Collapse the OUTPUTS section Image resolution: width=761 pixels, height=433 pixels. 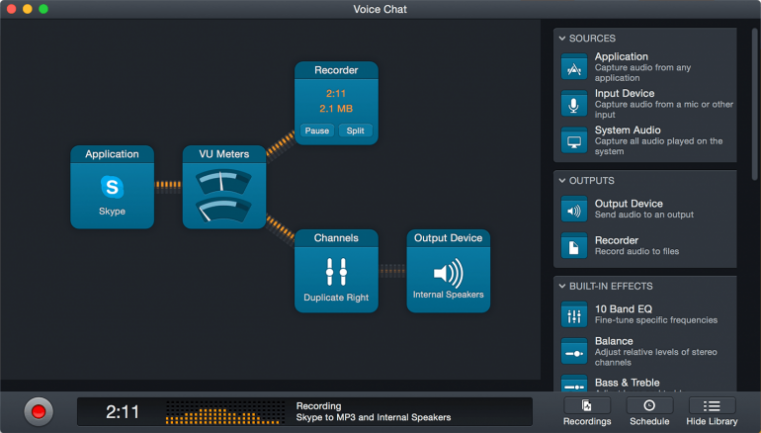[x=562, y=181]
